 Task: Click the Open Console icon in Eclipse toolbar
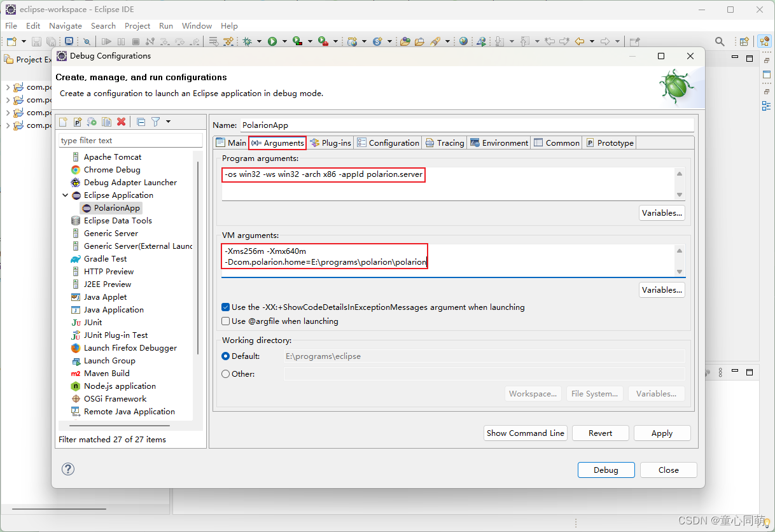[69, 41]
